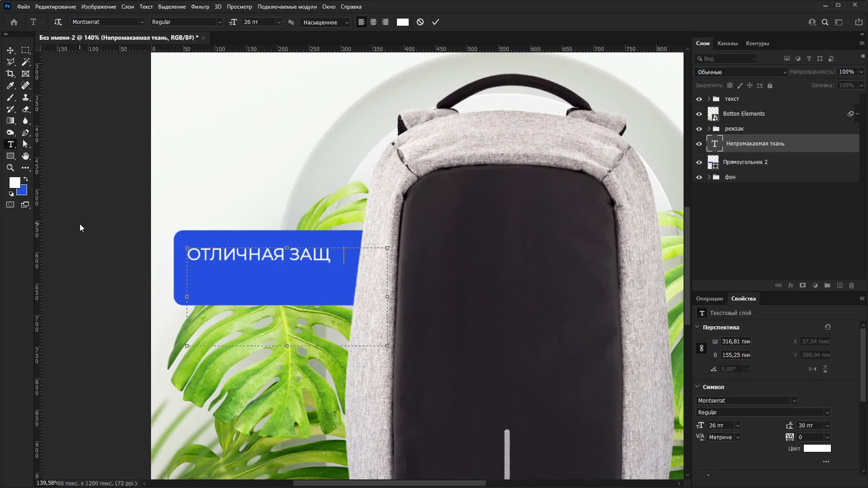Select the Crop tool
The image size is (868, 488).
10,74
